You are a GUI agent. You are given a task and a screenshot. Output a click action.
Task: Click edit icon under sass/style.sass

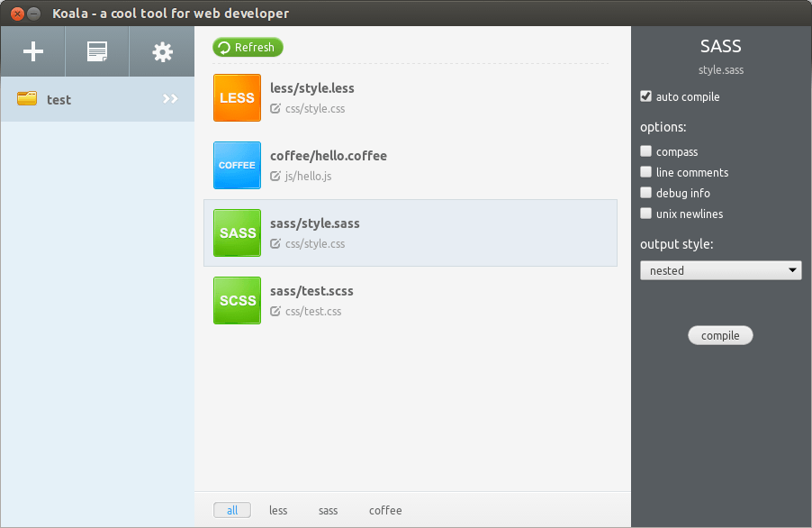coord(275,243)
